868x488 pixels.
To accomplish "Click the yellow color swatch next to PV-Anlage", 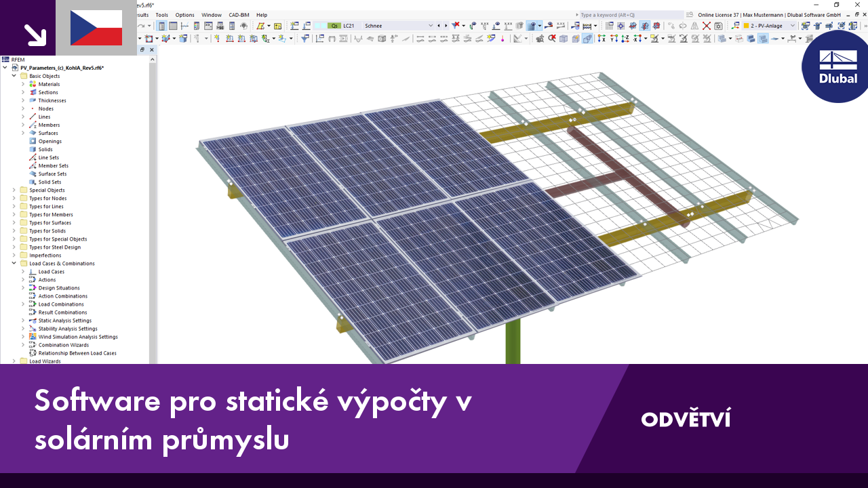I will tap(747, 26).
